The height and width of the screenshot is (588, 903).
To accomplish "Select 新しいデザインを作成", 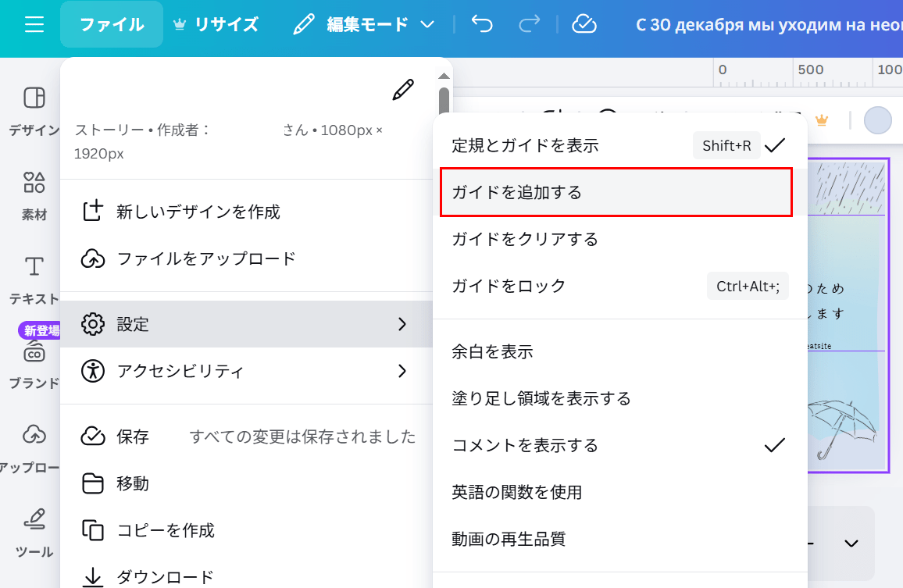I will (247, 212).
